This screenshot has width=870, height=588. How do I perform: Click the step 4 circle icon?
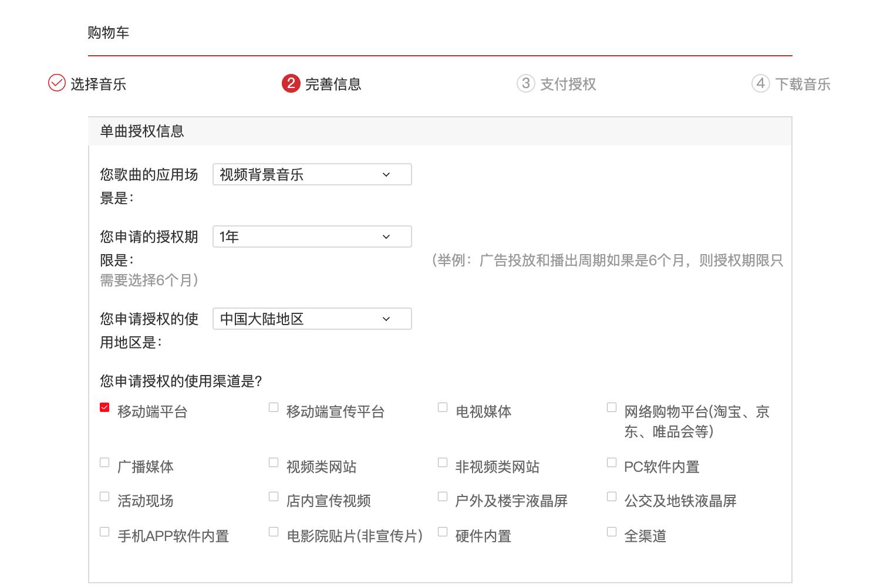tap(761, 83)
